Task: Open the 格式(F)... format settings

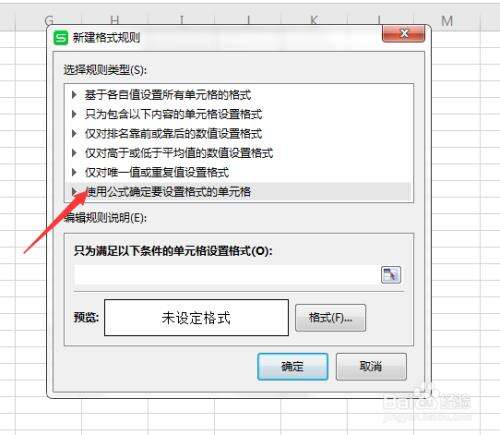Action: (x=330, y=318)
